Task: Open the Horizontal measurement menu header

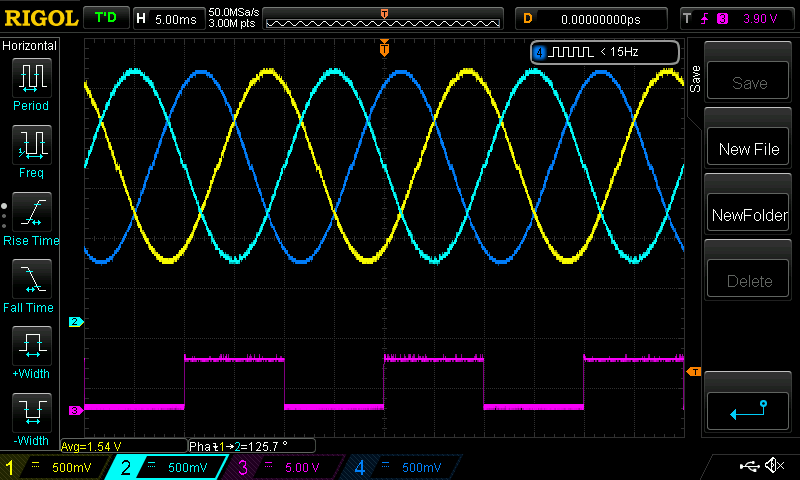Action: click(x=30, y=46)
